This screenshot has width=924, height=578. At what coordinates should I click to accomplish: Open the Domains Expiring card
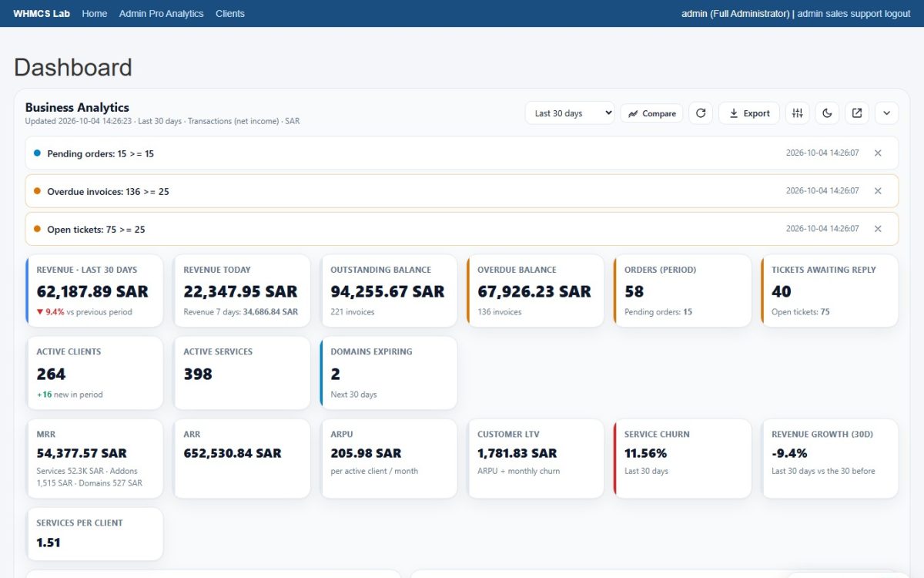pyautogui.click(x=389, y=373)
